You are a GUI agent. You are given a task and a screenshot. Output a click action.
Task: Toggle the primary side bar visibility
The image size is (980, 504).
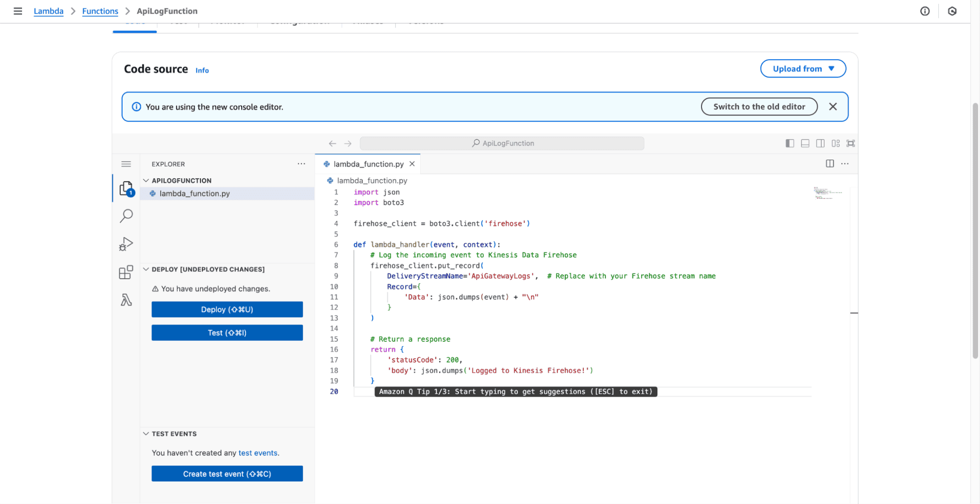point(789,143)
